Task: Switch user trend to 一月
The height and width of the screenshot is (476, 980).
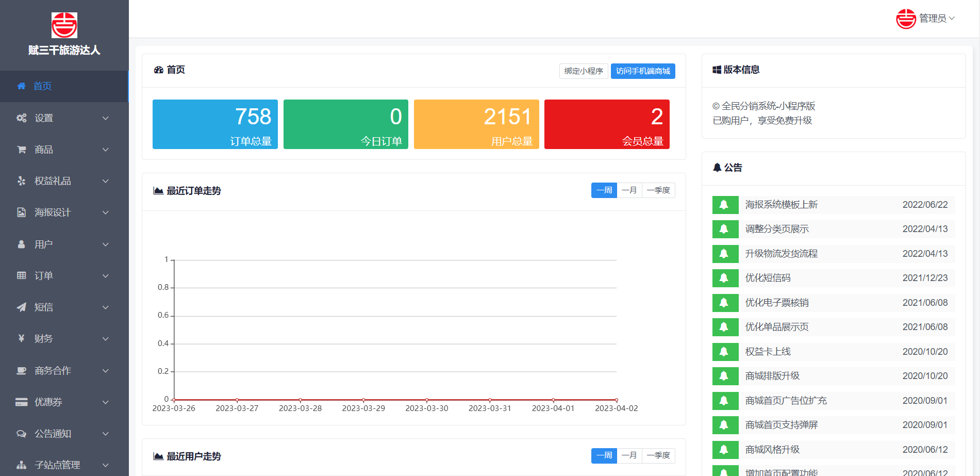Action: pyautogui.click(x=629, y=455)
